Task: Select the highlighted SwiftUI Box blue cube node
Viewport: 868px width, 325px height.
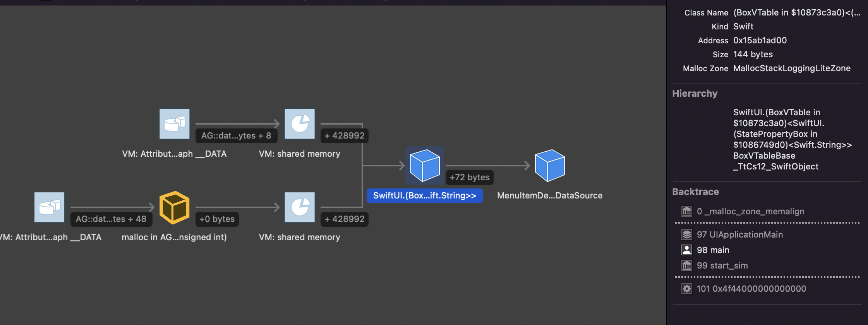Action: pos(424,166)
